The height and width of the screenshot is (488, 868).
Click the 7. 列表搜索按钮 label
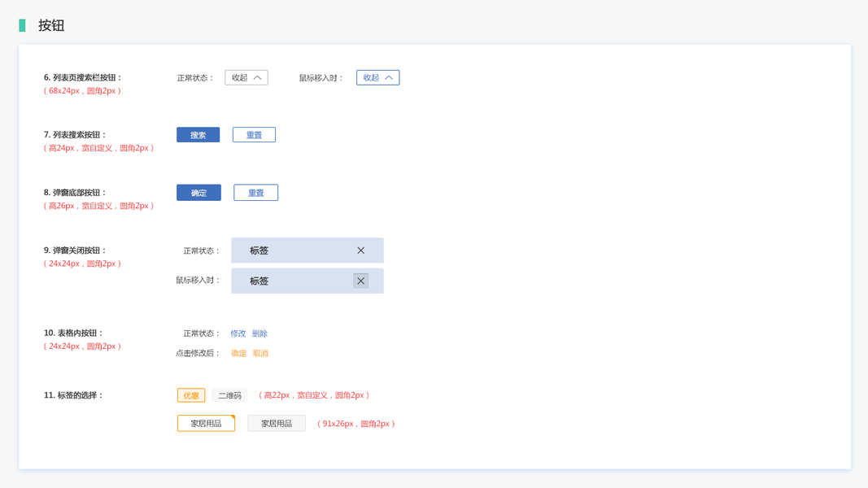coord(75,134)
